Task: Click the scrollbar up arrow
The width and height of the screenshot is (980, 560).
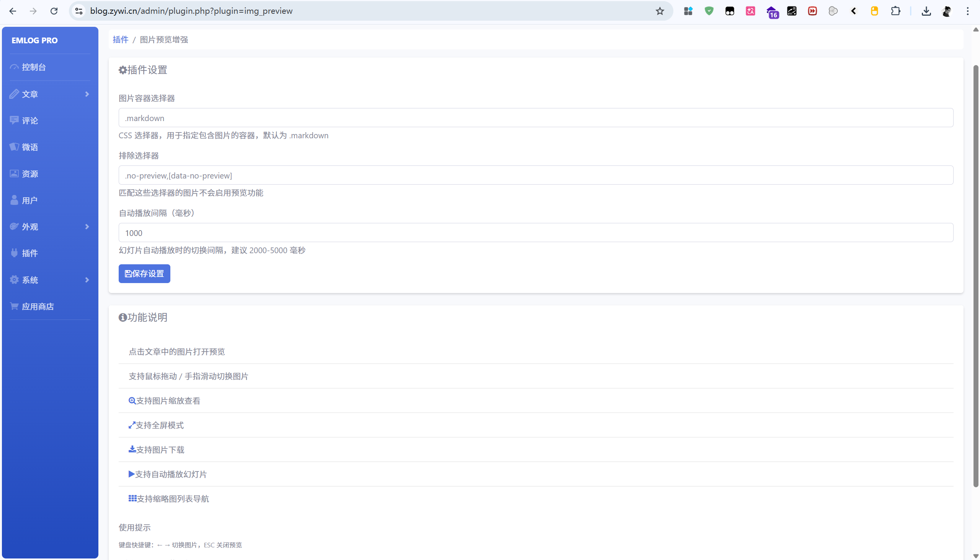Action: point(975,29)
